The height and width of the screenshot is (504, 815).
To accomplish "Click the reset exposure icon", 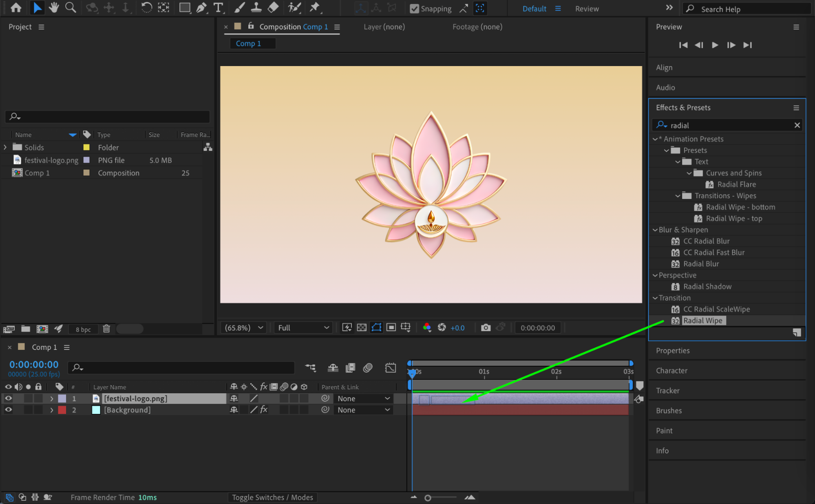I will click(x=442, y=327).
